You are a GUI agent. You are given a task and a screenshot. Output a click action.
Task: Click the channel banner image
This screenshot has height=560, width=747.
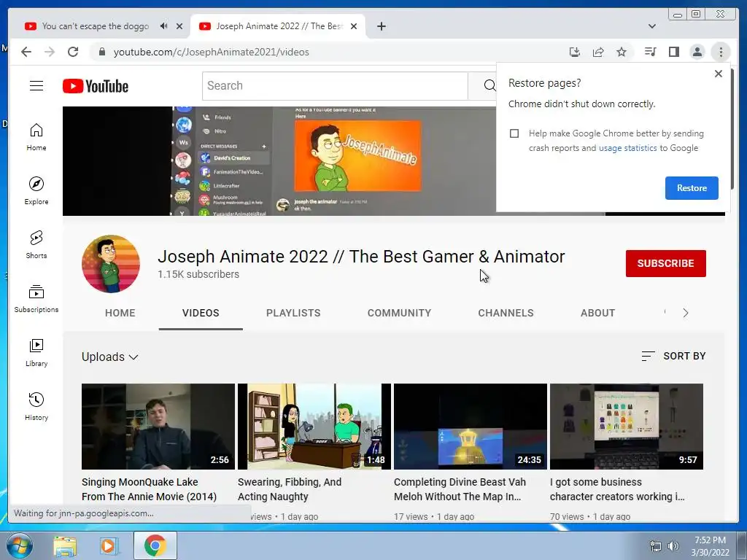tap(279, 161)
